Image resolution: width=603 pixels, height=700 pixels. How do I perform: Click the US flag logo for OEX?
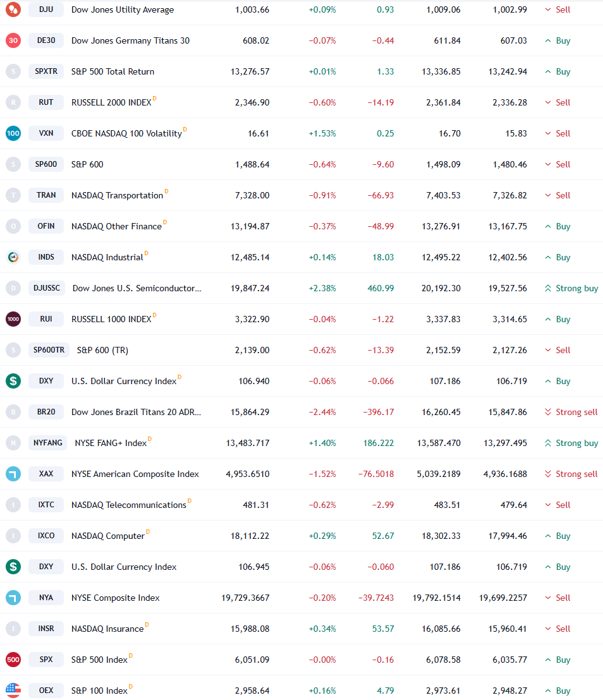pyautogui.click(x=13, y=691)
